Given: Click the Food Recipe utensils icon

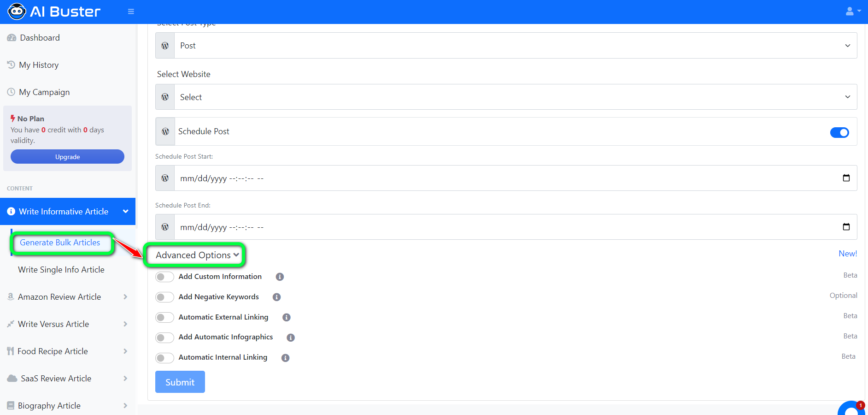Looking at the screenshot, I should coord(11,351).
